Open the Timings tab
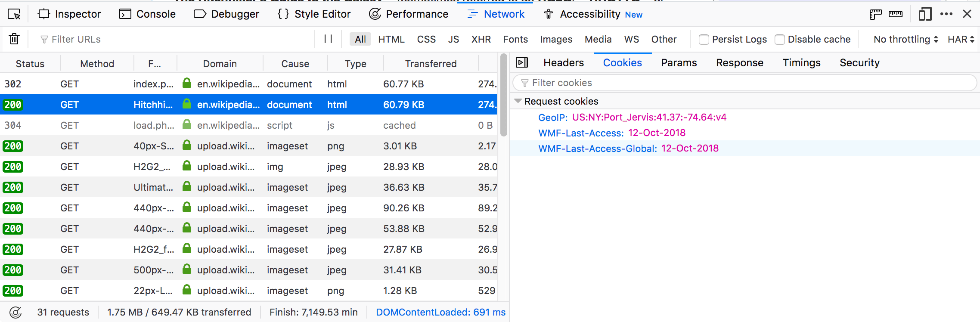 click(801, 63)
